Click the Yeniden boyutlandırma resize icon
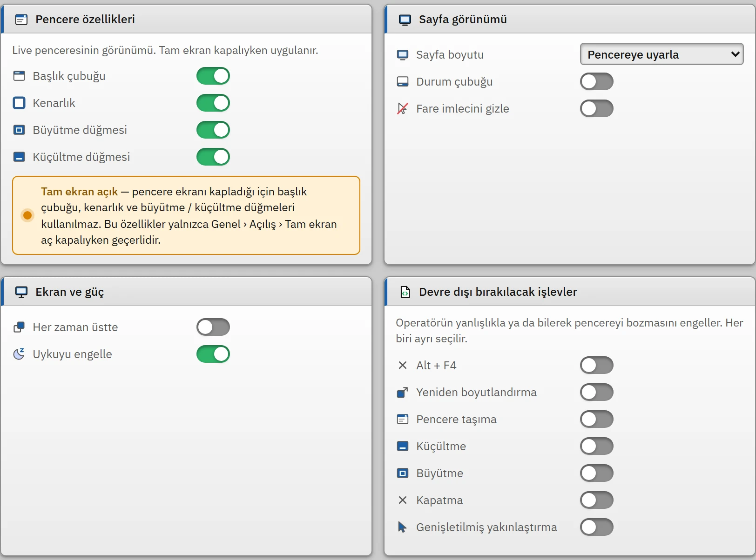Screen dimensions: 756x560 [403, 392]
